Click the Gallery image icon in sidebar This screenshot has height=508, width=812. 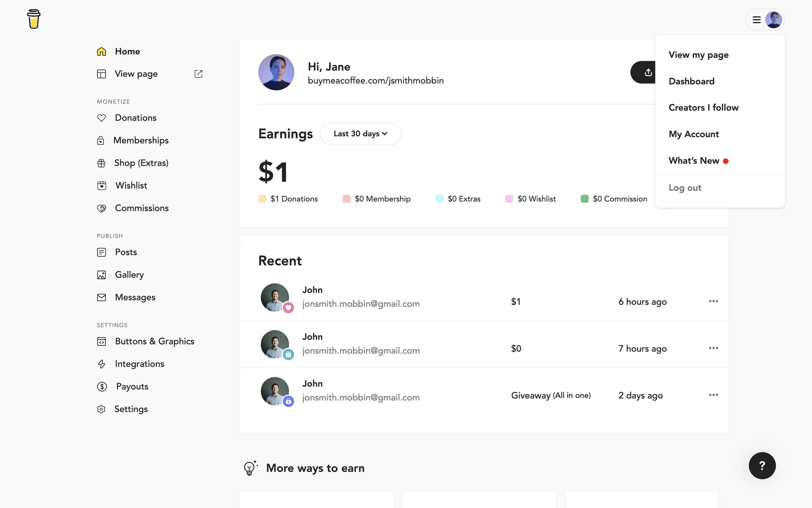coord(101,275)
